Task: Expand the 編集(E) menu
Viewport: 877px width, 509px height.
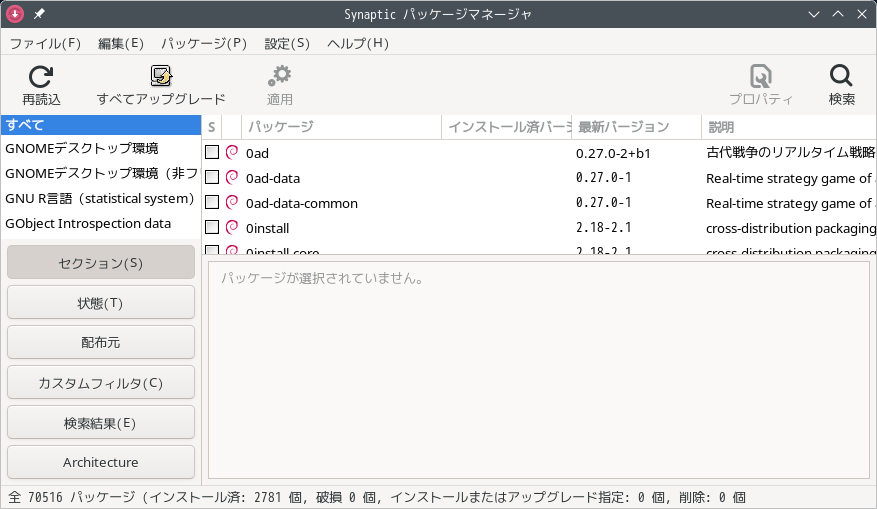Action: [121, 44]
